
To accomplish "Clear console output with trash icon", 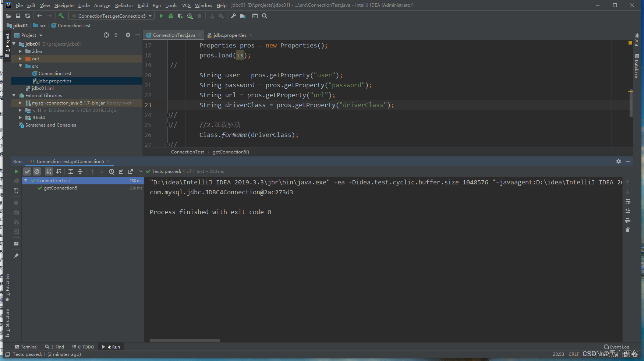I will [x=628, y=230].
